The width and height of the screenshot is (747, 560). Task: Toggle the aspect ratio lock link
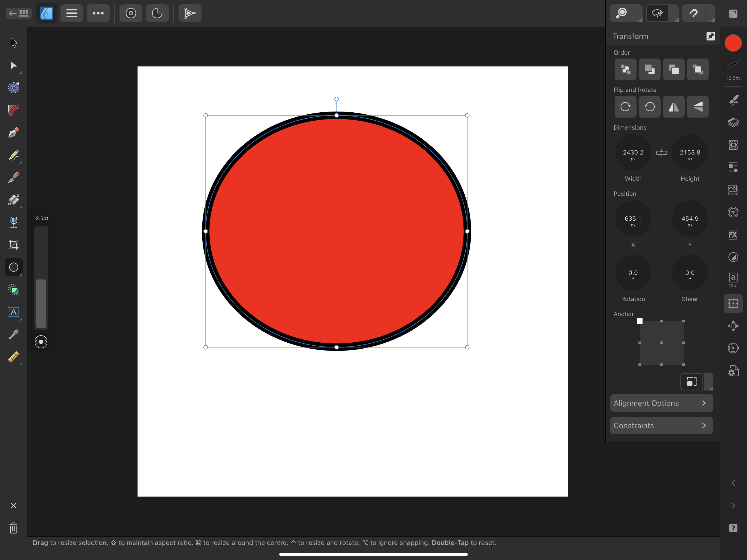[661, 153]
